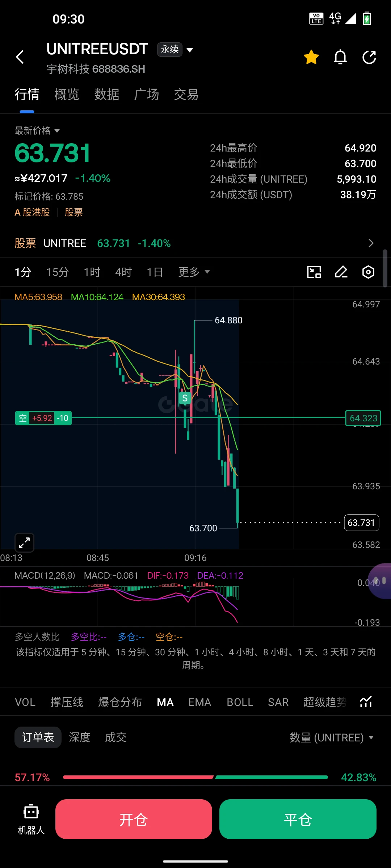
Task: Toggle the SAR indicator
Action: pyautogui.click(x=278, y=702)
